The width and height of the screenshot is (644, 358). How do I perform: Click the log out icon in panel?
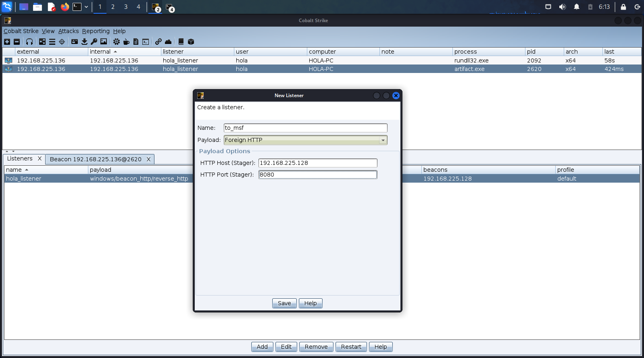point(637,7)
